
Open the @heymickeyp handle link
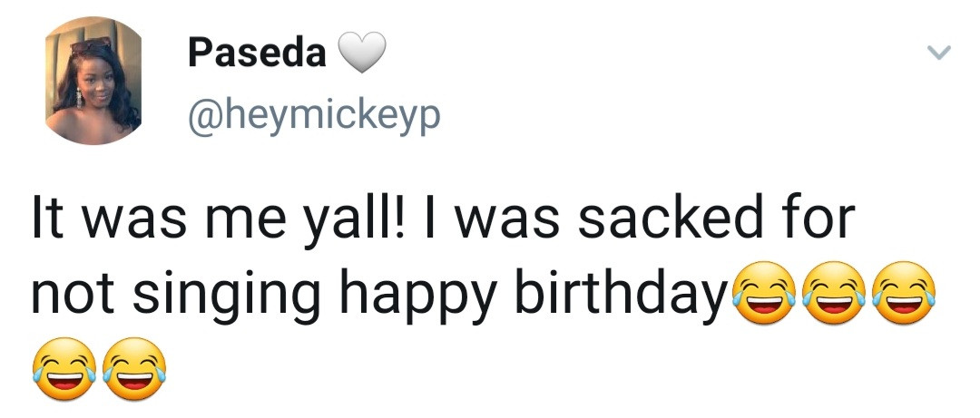pyautogui.click(x=313, y=117)
